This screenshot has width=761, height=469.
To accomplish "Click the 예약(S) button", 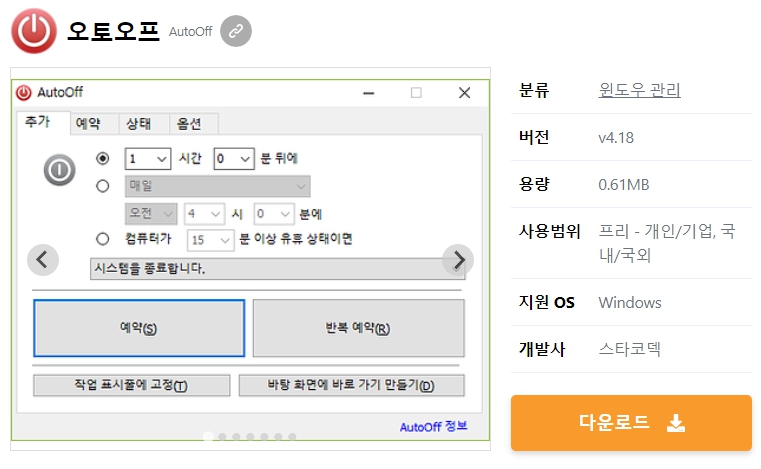I will tap(139, 328).
